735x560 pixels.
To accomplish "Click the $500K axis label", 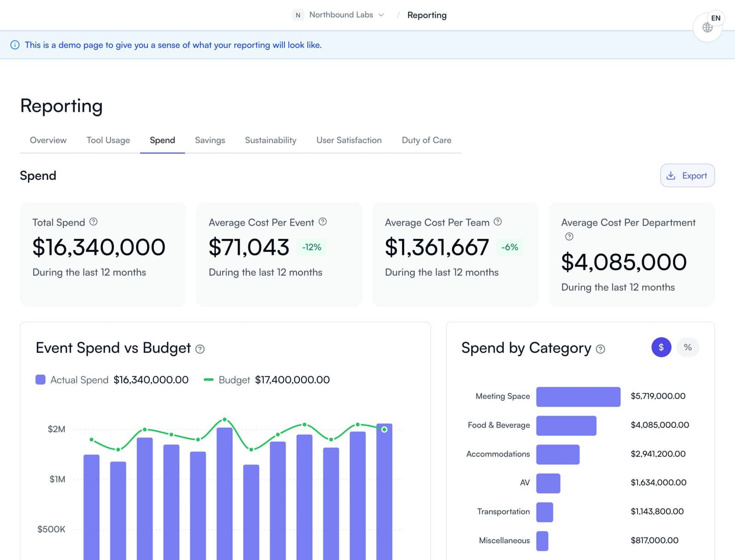I will 51,529.
